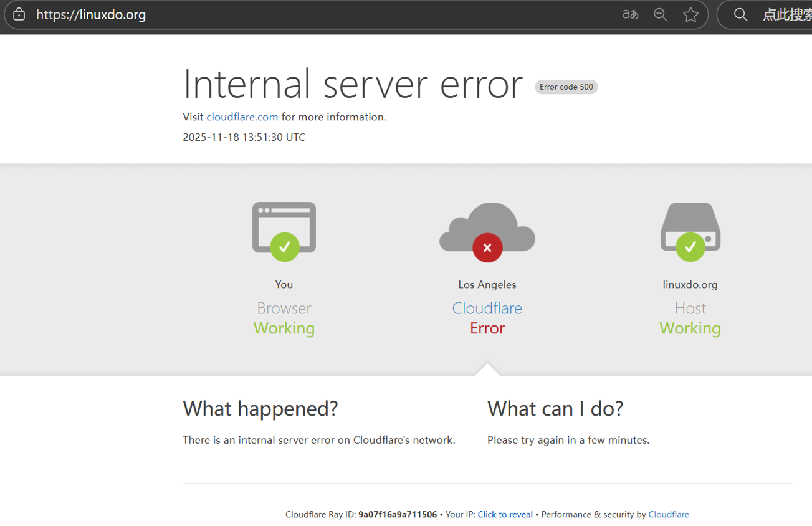Click the linuxdo.org host label
Viewport: 812px width, 526px height.
pyautogui.click(x=690, y=284)
